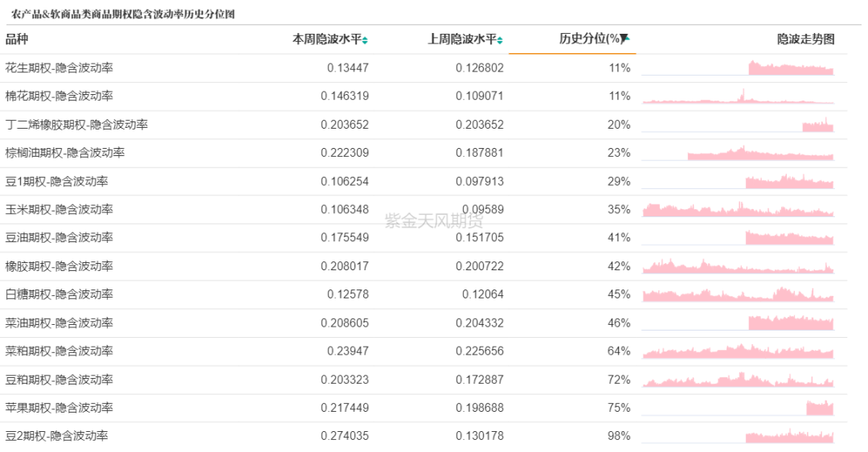Click sort arrows beside 上周隐波水平
The image size is (868, 452).
(500, 40)
